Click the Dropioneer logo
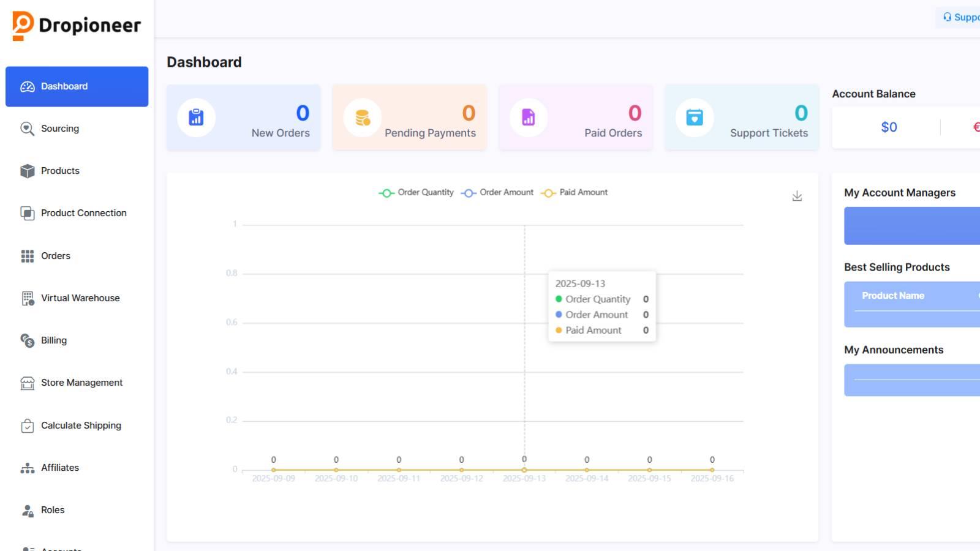The width and height of the screenshot is (980, 551). pos(75,25)
